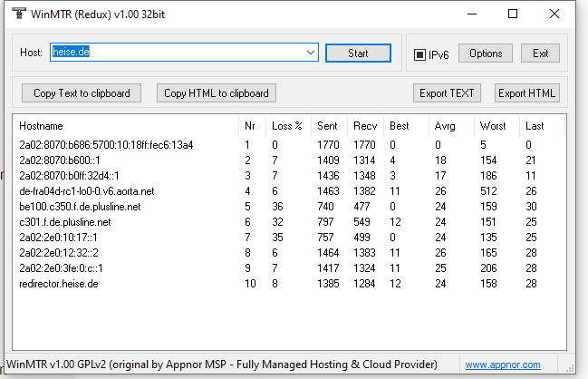588x379 pixels.
Task: Sort by the Hostname column header
Action: pyautogui.click(x=126, y=126)
